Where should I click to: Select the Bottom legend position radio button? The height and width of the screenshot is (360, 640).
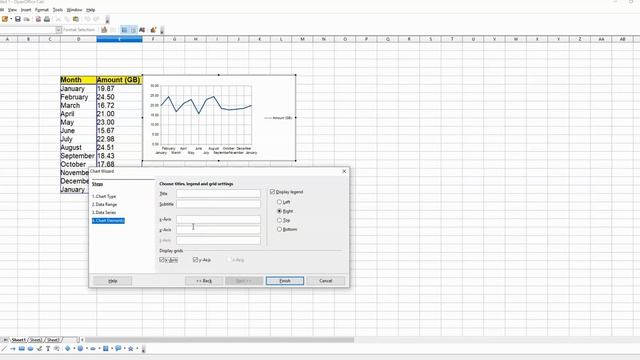pos(280,229)
